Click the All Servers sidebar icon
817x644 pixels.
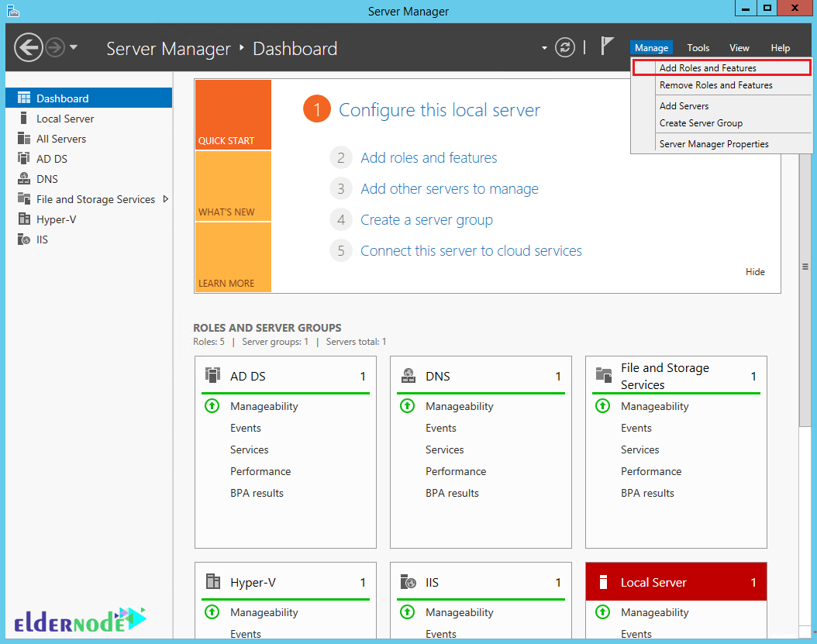[24, 139]
